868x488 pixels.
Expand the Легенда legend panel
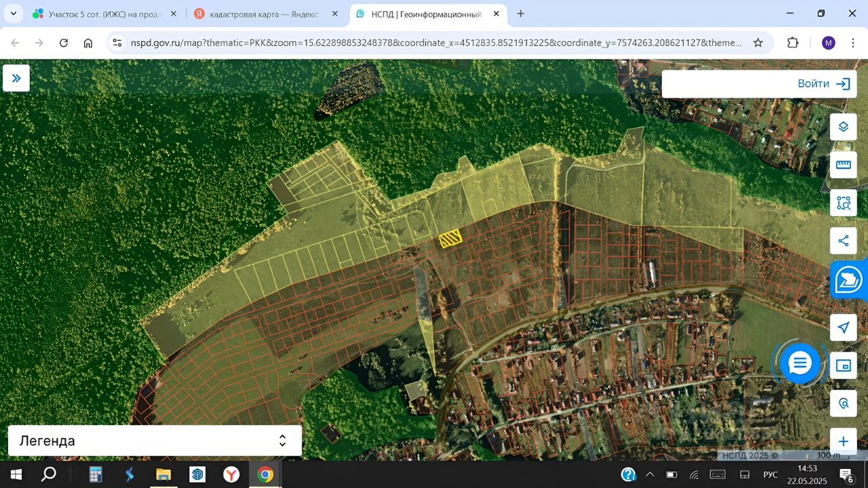(155, 441)
